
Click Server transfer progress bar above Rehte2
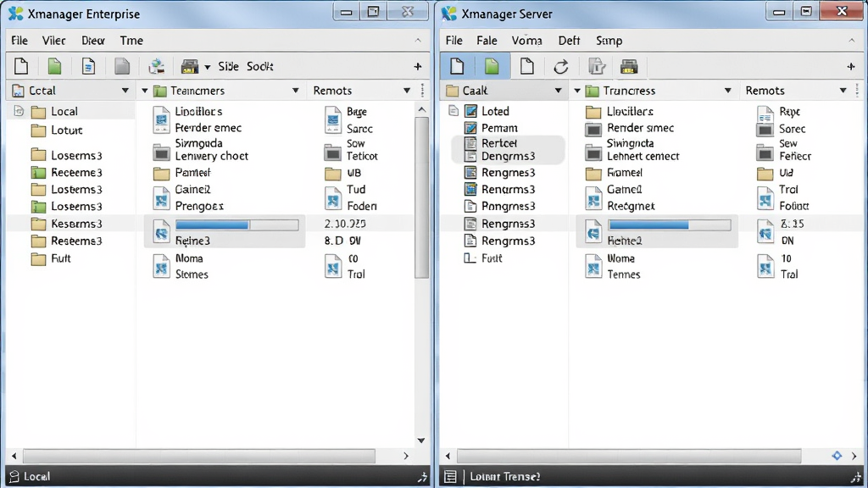coord(670,225)
